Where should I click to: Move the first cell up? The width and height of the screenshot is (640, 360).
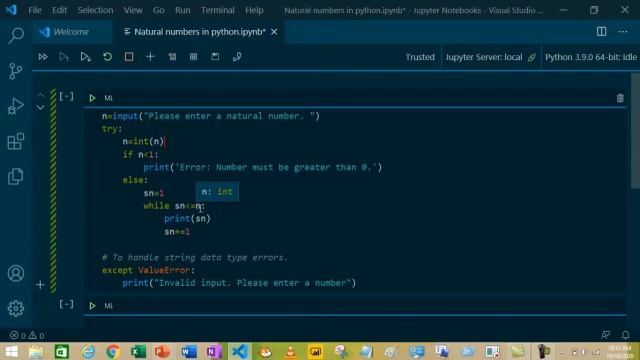pyautogui.click(x=40, y=95)
